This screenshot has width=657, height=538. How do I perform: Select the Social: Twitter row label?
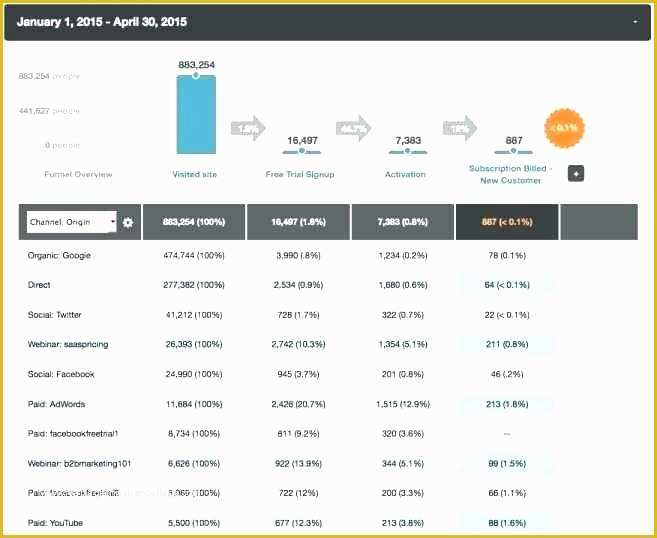coord(54,315)
